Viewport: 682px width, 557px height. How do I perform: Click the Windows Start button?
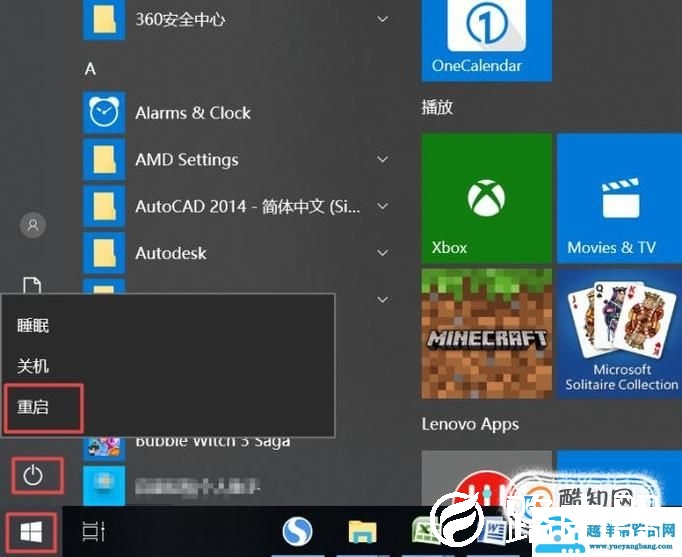(31, 532)
